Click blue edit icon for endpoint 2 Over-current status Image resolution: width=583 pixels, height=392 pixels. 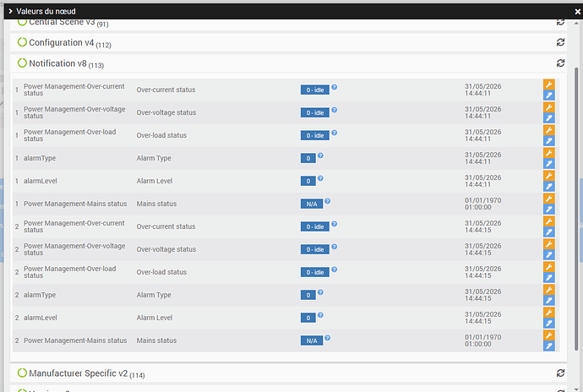click(x=549, y=232)
